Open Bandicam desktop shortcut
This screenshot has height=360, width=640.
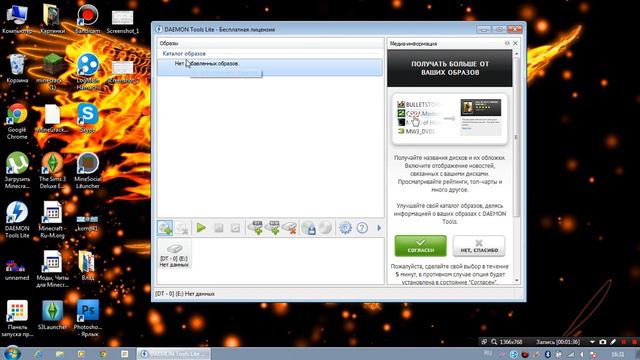(88, 19)
